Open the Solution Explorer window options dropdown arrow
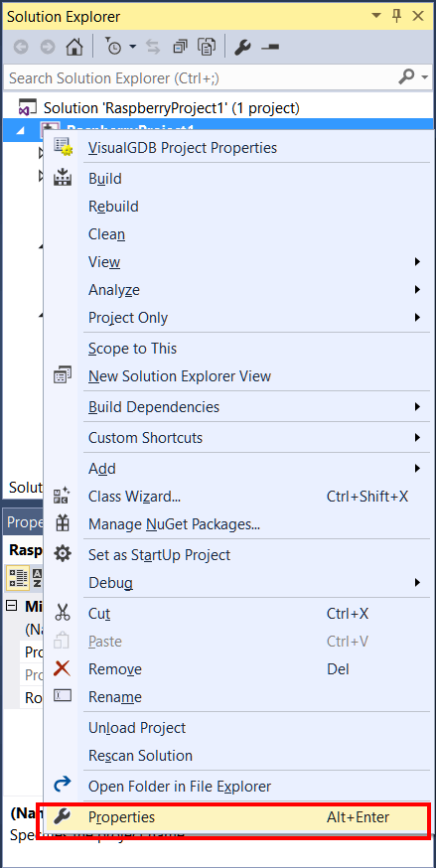This screenshot has height=868, width=436. click(376, 16)
